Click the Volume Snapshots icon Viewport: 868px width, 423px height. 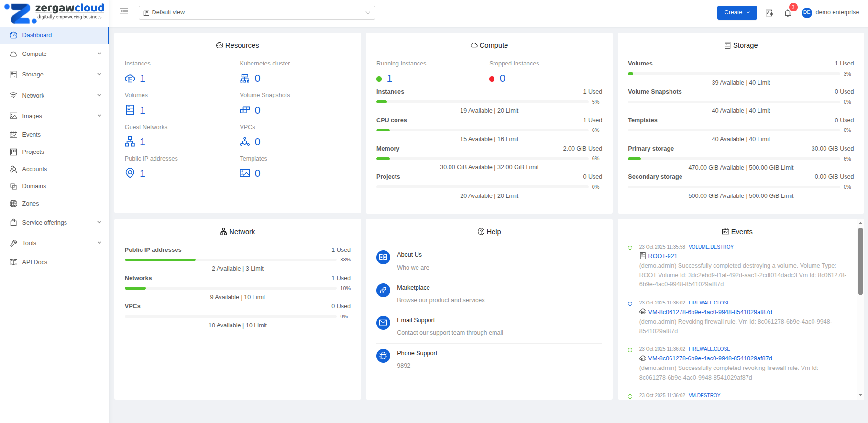point(245,110)
